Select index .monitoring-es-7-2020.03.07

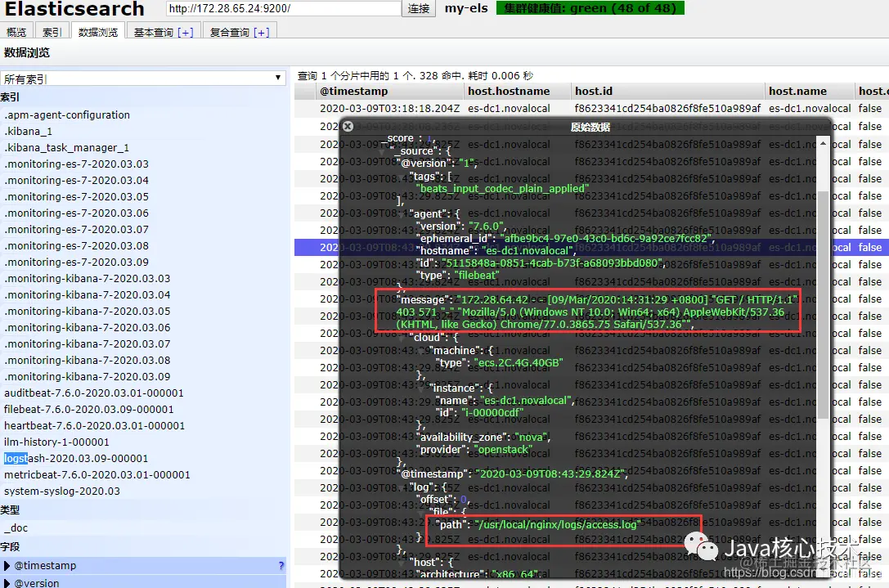coord(77,230)
